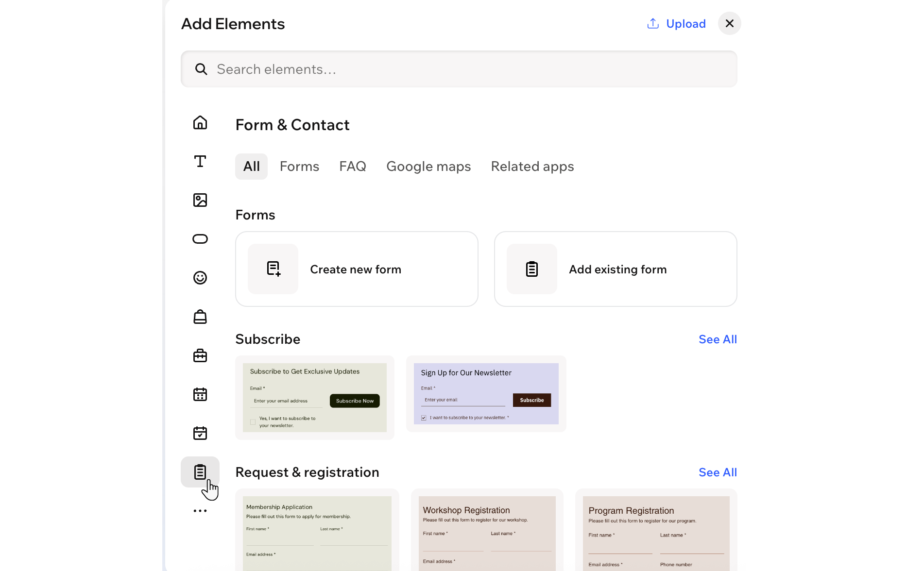Select the Text elements icon
Image resolution: width=924 pixels, height=571 pixels.
click(x=200, y=161)
